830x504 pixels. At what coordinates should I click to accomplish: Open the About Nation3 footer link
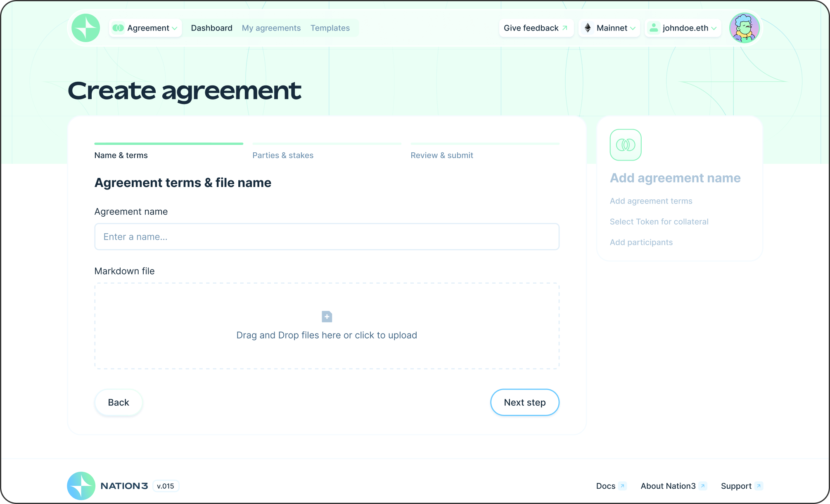pos(668,486)
